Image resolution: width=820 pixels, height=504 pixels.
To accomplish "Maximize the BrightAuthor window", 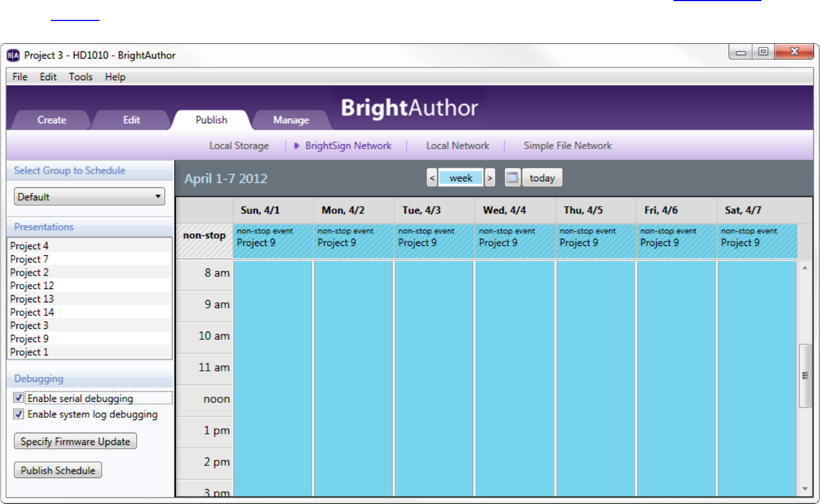I will click(x=763, y=52).
